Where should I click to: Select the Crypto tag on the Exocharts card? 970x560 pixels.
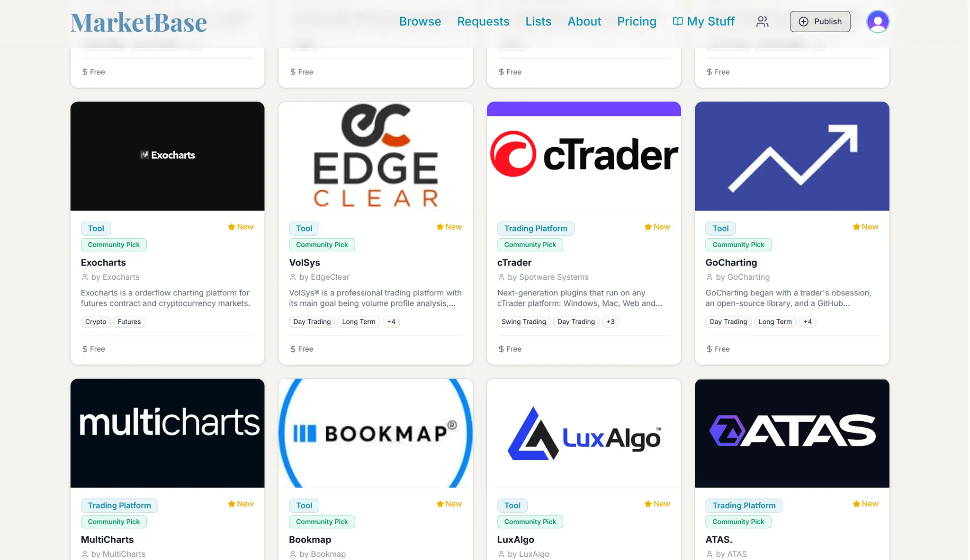click(x=96, y=321)
